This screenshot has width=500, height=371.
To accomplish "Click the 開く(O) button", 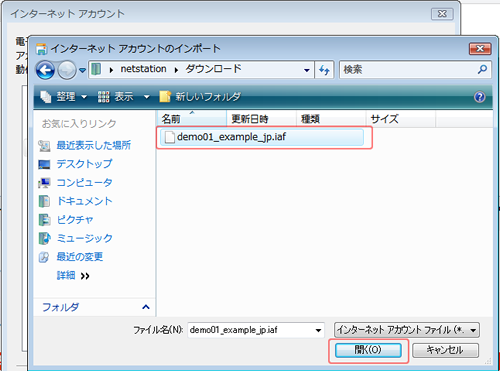I will click(x=368, y=350).
